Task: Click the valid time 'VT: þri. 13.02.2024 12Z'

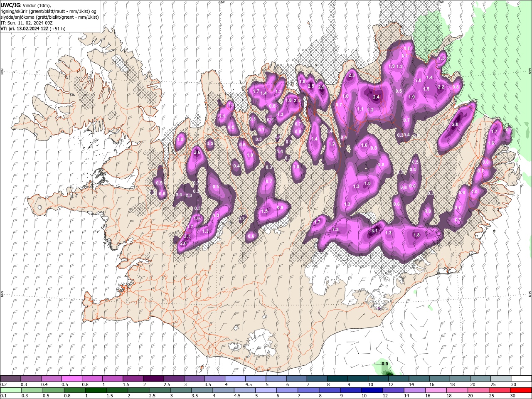Action: tap(24, 29)
